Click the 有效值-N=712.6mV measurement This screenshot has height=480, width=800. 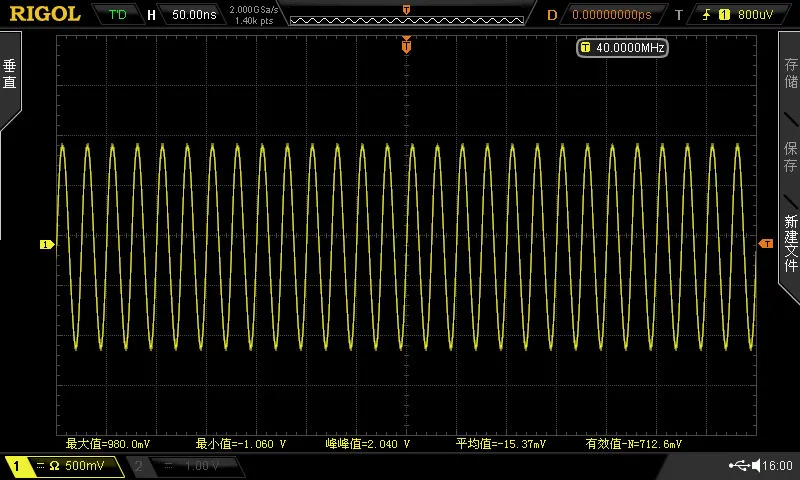point(634,444)
